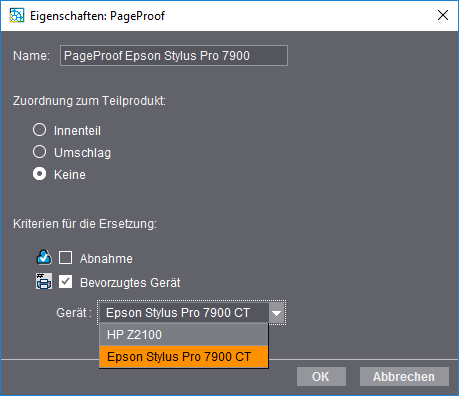Viewport: 459px width, 396px height.
Task: Click the Zuordnung zum Teilprodukt label
Action: (x=89, y=101)
